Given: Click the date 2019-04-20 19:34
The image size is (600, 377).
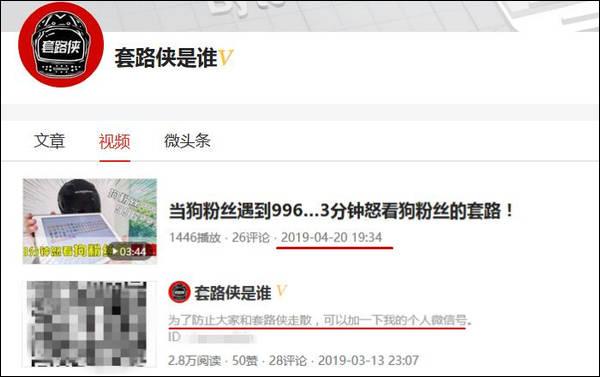Looking at the screenshot, I should coord(331,237).
